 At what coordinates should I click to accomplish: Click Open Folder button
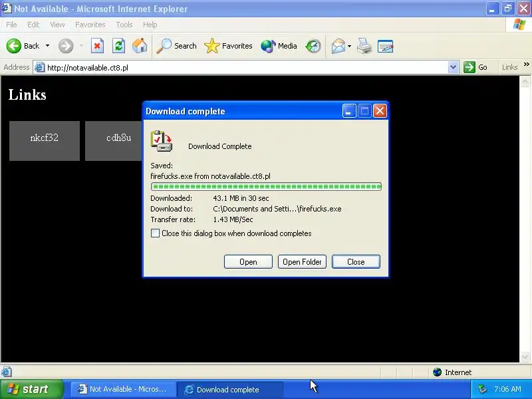pyautogui.click(x=302, y=262)
